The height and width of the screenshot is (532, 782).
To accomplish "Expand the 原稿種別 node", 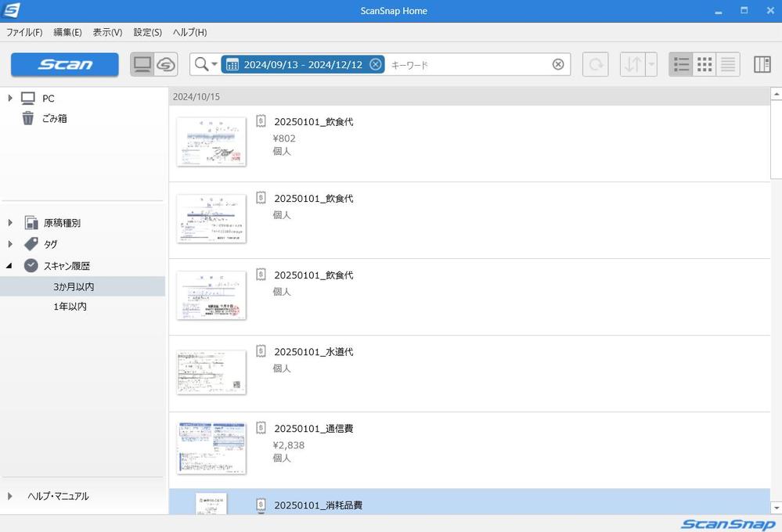I will click(10, 222).
